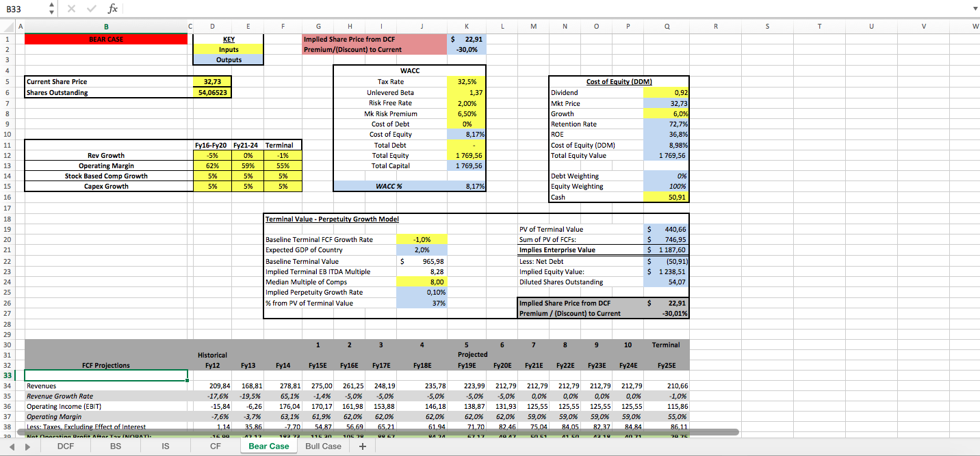This screenshot has width=980, height=456.
Task: Select the $ 22,91 value in column K
Action: coord(466,39)
